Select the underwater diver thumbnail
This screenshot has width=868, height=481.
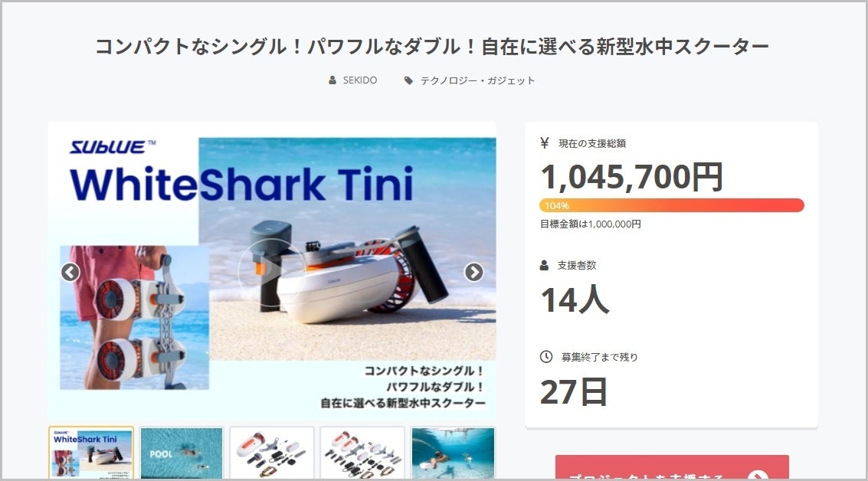pos(453,453)
